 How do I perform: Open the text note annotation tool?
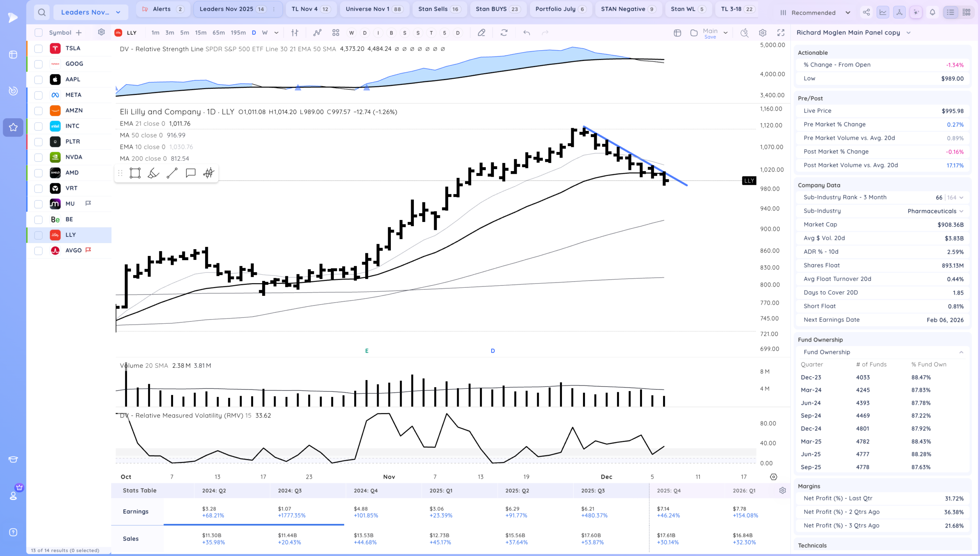coord(190,173)
